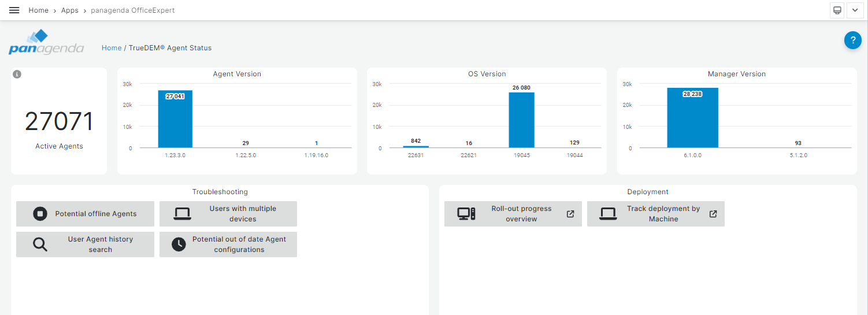This screenshot has width=868, height=315.
Task: Click the panagenda logo
Action: (46, 43)
